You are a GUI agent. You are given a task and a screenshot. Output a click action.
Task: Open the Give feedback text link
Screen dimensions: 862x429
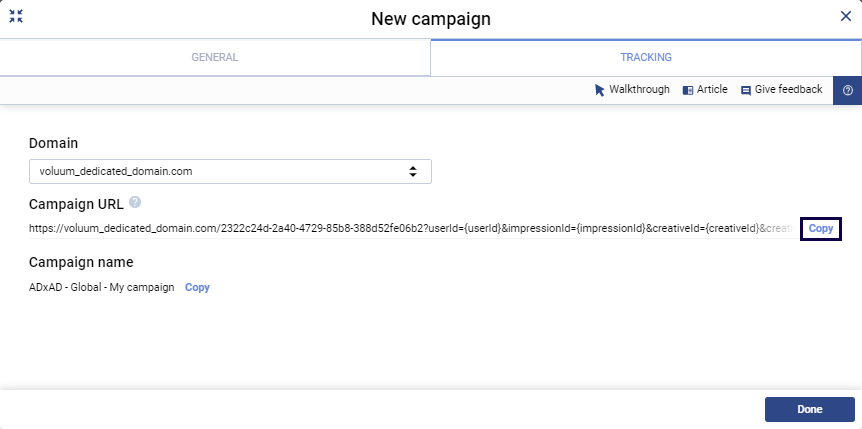[788, 90]
